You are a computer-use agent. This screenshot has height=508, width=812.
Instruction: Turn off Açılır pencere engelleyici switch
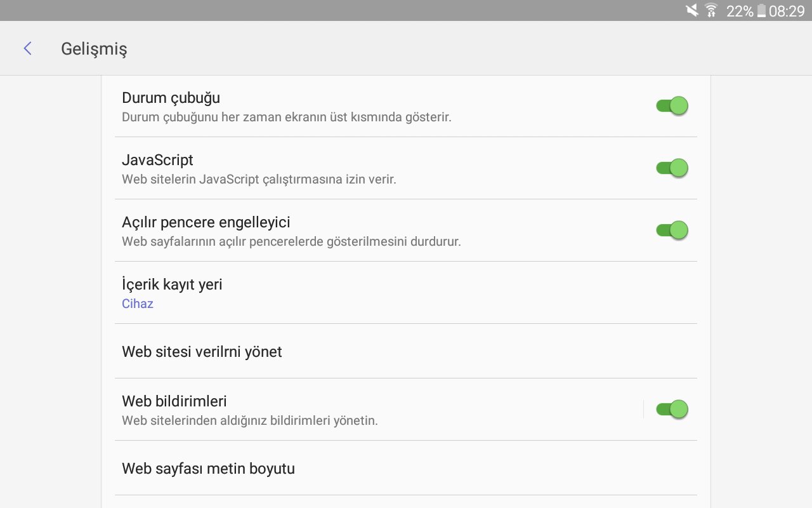(x=672, y=230)
